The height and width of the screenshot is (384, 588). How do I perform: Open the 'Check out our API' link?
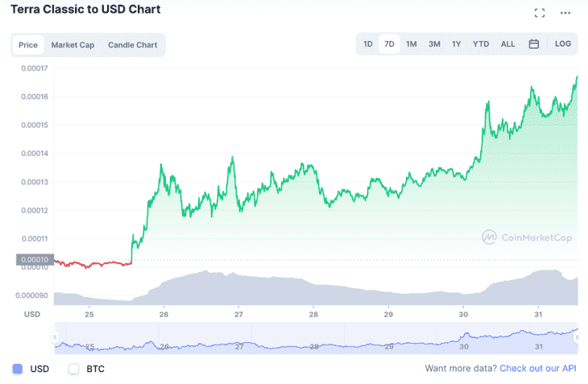tap(538, 368)
